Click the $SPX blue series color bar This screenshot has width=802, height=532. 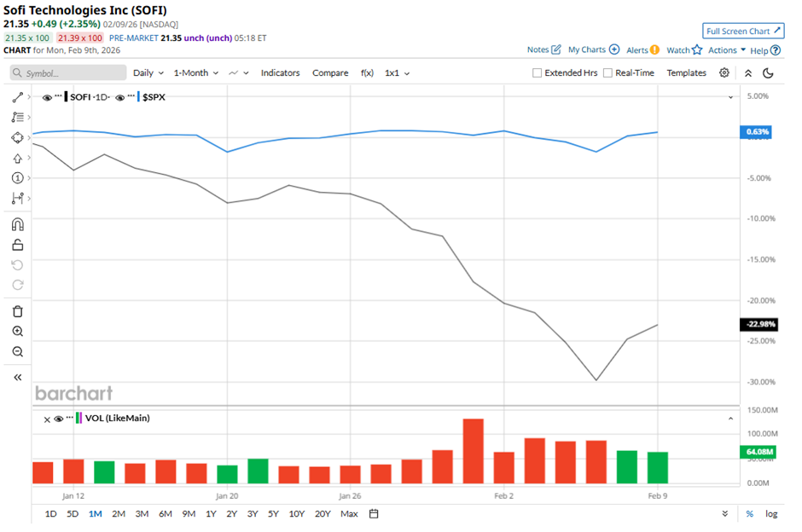pos(138,96)
